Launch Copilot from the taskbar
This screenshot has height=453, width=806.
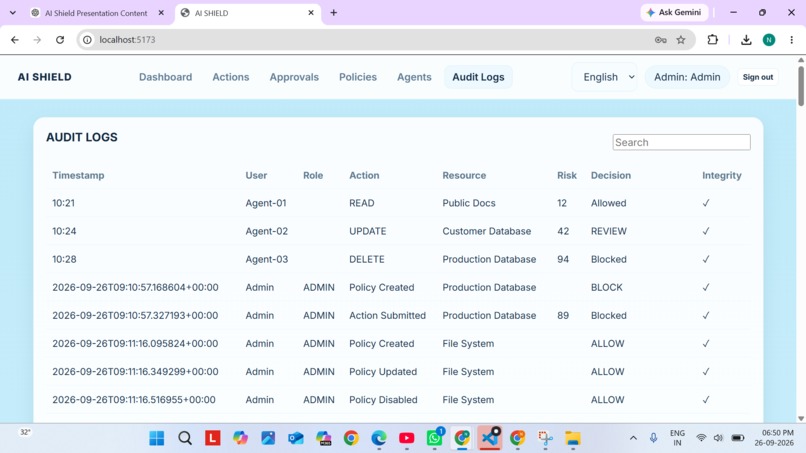coord(240,438)
